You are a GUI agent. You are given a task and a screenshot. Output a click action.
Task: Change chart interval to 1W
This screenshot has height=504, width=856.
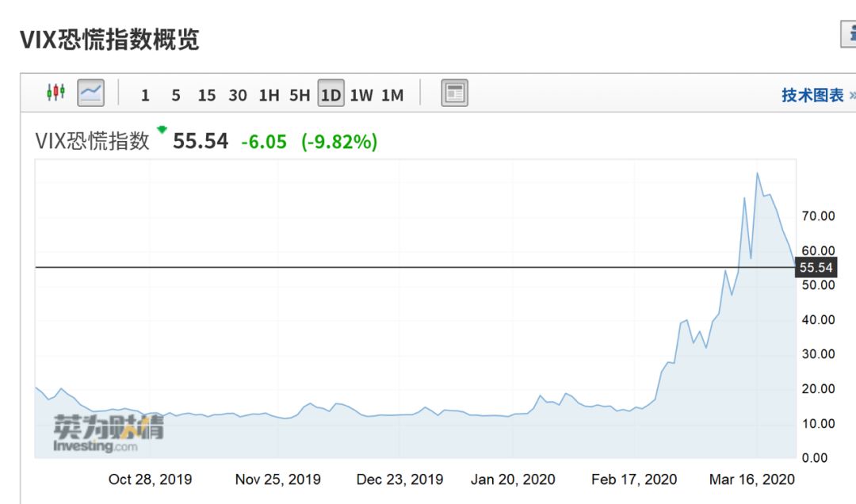(x=361, y=95)
